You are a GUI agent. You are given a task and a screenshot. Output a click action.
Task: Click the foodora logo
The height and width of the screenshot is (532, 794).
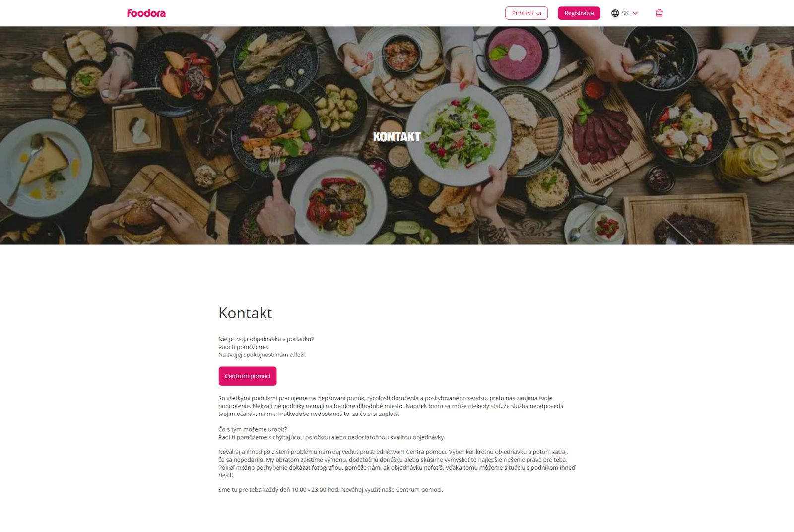coord(146,13)
